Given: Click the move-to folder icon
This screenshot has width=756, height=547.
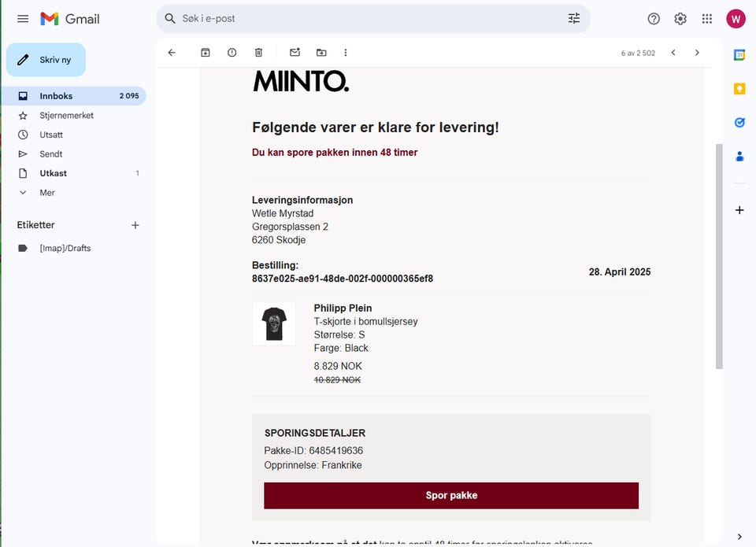Looking at the screenshot, I should pos(321,53).
